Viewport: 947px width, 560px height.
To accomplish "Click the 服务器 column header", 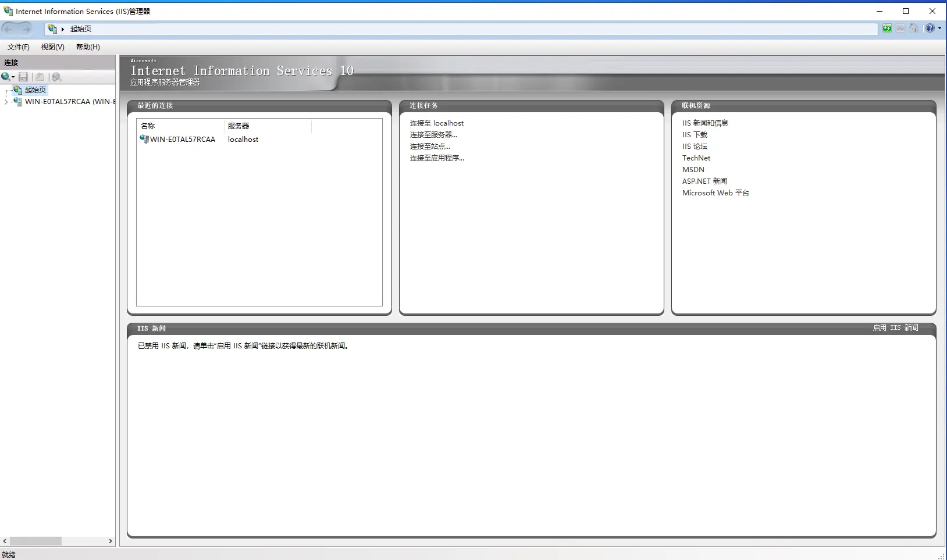I will point(268,126).
